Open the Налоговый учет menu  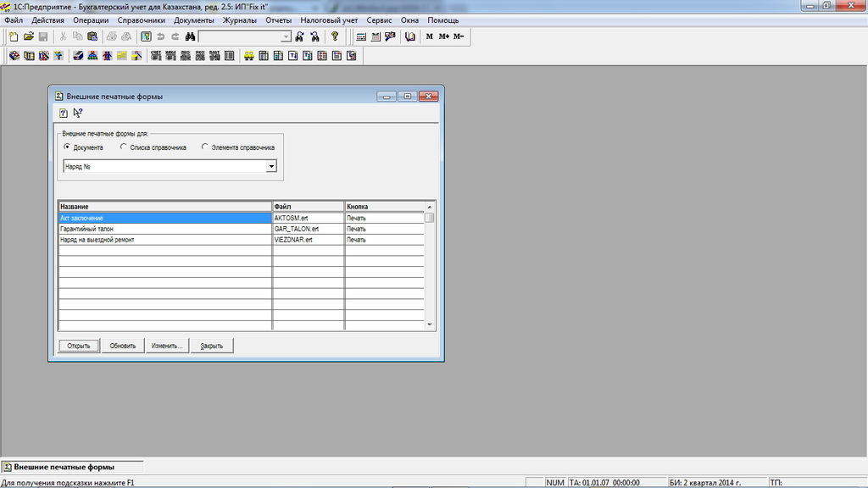point(329,20)
